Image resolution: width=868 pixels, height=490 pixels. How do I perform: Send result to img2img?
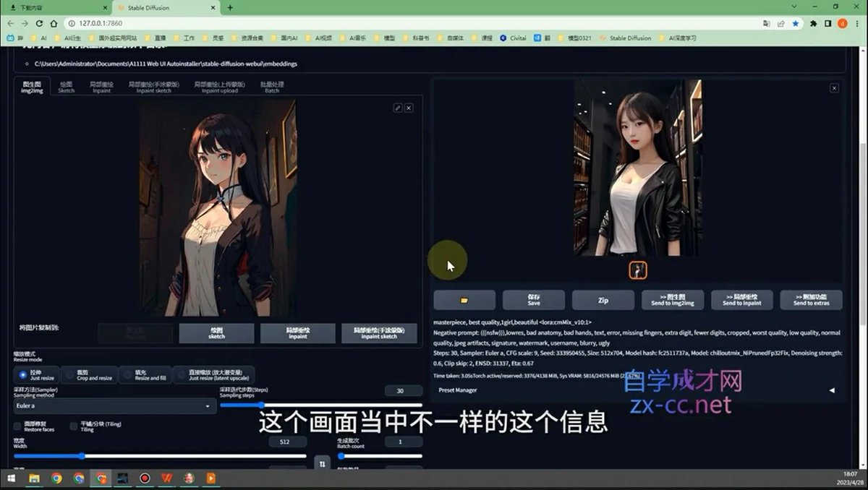click(673, 300)
